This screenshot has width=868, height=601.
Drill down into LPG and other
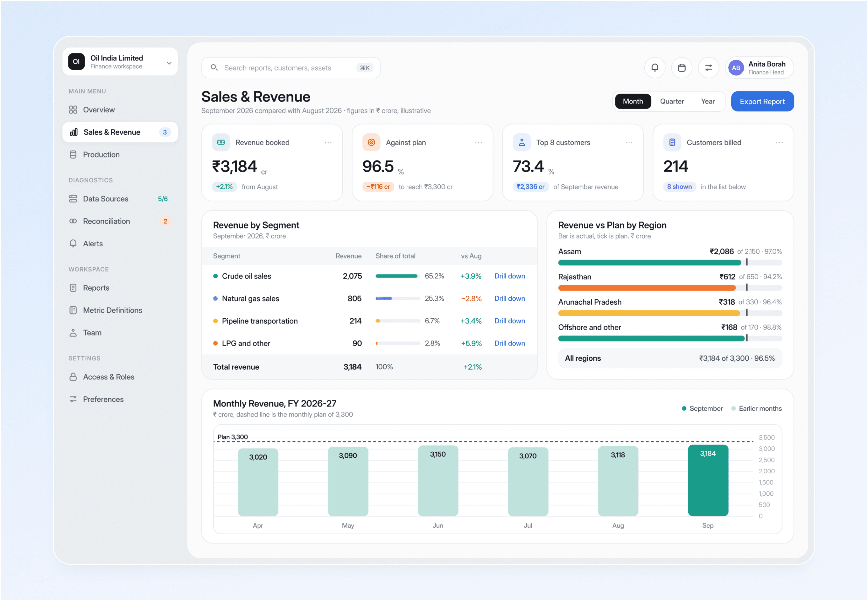coord(510,343)
